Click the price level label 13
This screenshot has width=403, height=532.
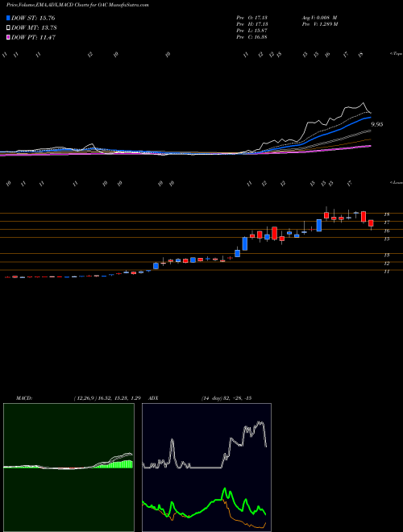pos(386,255)
